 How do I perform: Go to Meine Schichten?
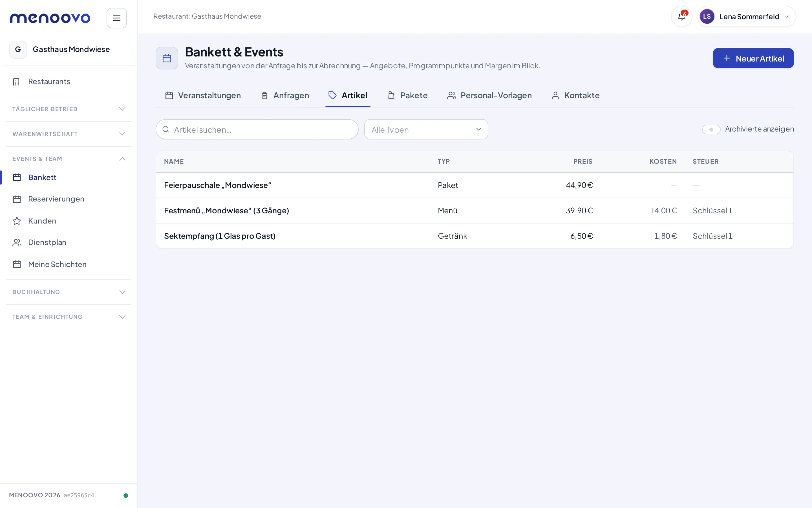click(x=69, y=264)
